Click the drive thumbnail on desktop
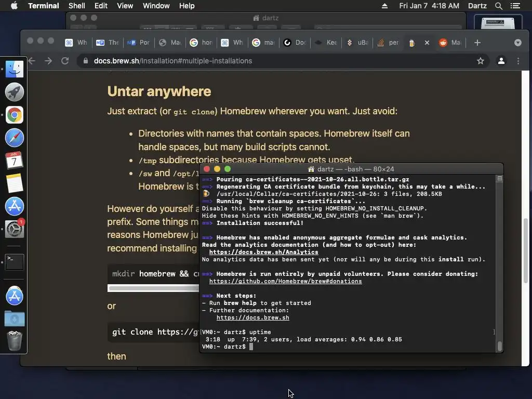 (497, 22)
